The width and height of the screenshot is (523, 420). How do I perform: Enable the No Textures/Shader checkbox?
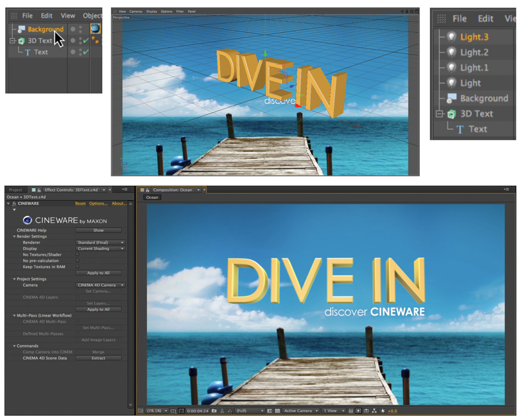click(77, 254)
